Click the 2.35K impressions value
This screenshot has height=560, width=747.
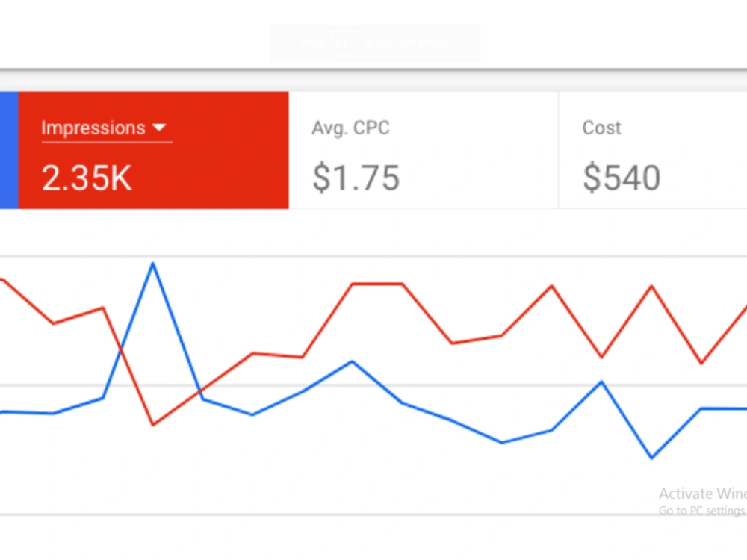[x=87, y=178]
